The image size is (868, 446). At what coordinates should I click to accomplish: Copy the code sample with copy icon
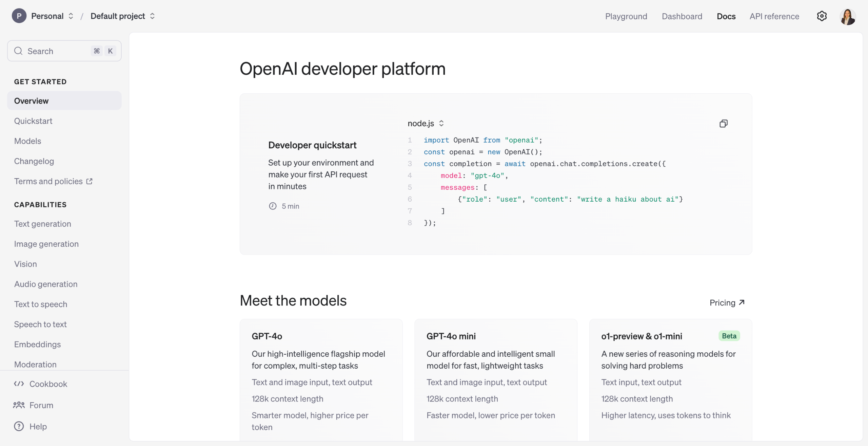click(723, 124)
